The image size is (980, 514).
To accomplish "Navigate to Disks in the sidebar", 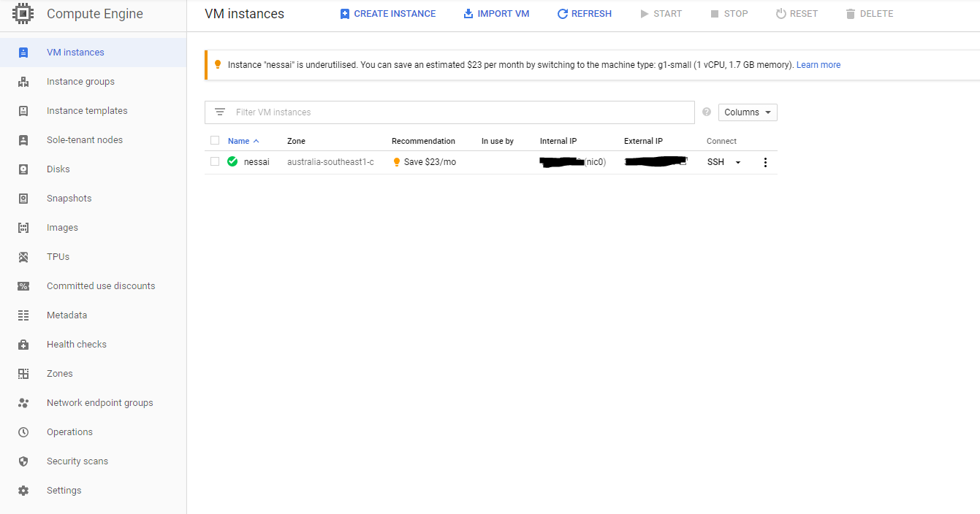I will point(58,169).
